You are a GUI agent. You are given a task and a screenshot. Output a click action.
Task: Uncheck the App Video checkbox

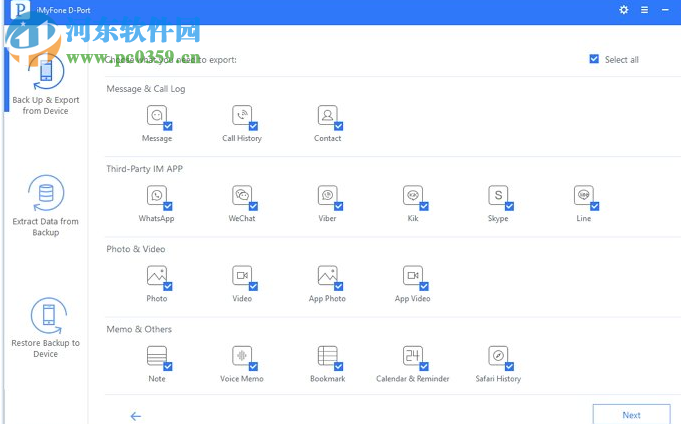coord(424,287)
